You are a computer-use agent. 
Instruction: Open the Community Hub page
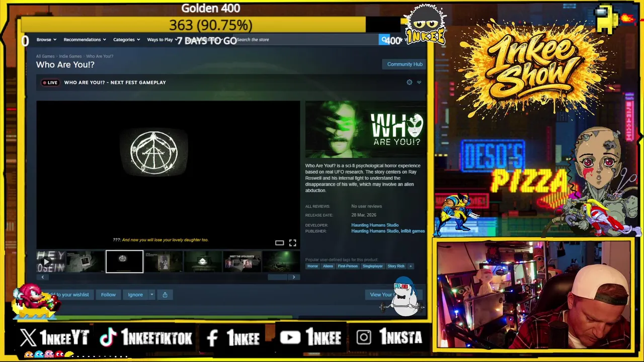[x=405, y=64]
